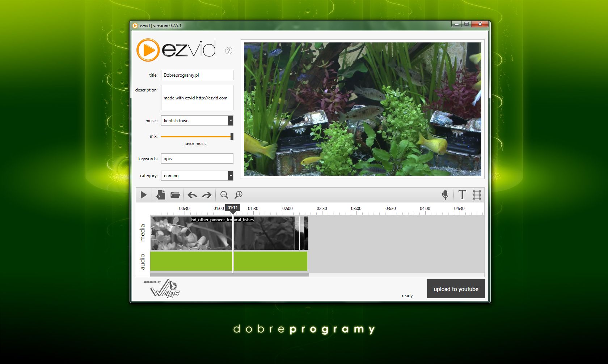Select the green audio track clip
The width and height of the screenshot is (608, 364).
point(229,261)
